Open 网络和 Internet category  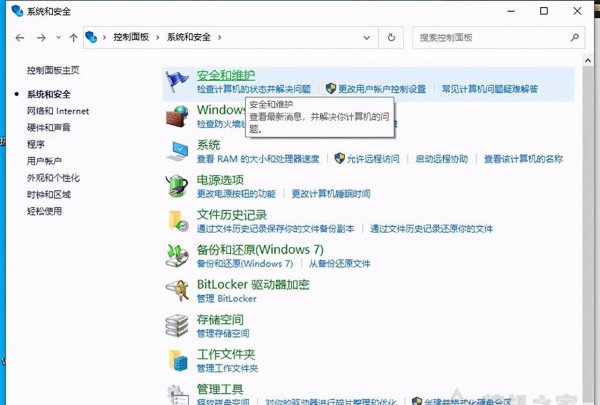coord(58,111)
